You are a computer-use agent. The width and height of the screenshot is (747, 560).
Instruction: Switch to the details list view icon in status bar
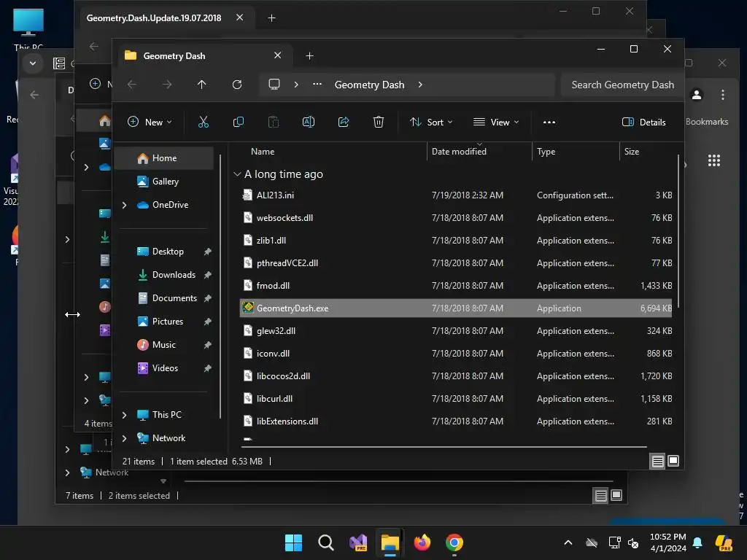(657, 461)
